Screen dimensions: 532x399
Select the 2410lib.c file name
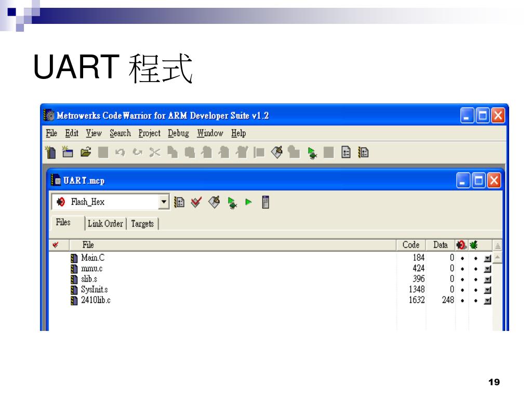click(x=96, y=300)
